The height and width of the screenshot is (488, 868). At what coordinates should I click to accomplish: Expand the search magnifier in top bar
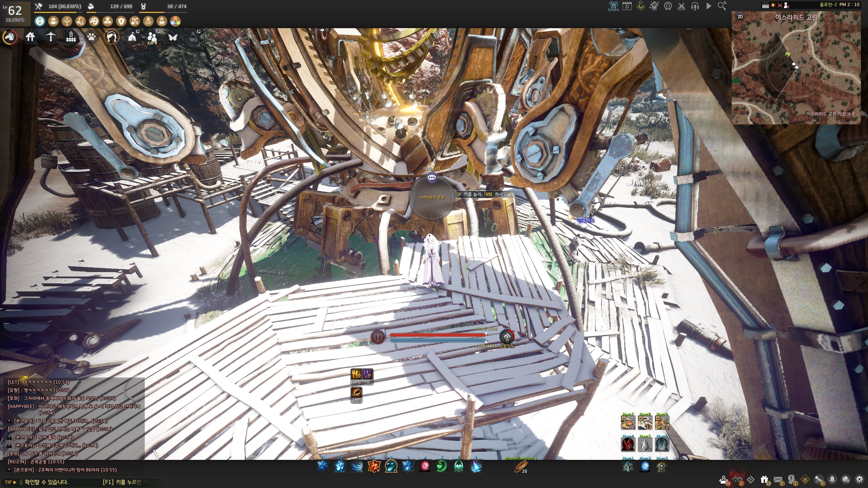(722, 6)
